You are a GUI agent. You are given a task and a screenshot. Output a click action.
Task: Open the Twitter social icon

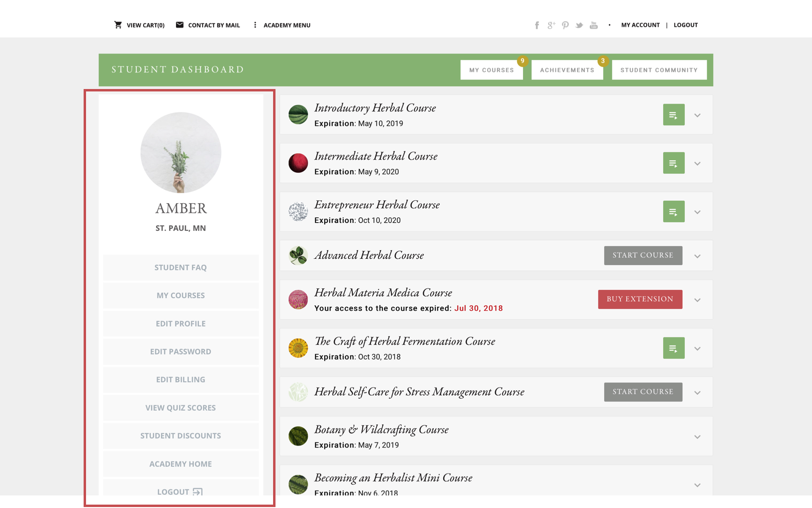(579, 25)
